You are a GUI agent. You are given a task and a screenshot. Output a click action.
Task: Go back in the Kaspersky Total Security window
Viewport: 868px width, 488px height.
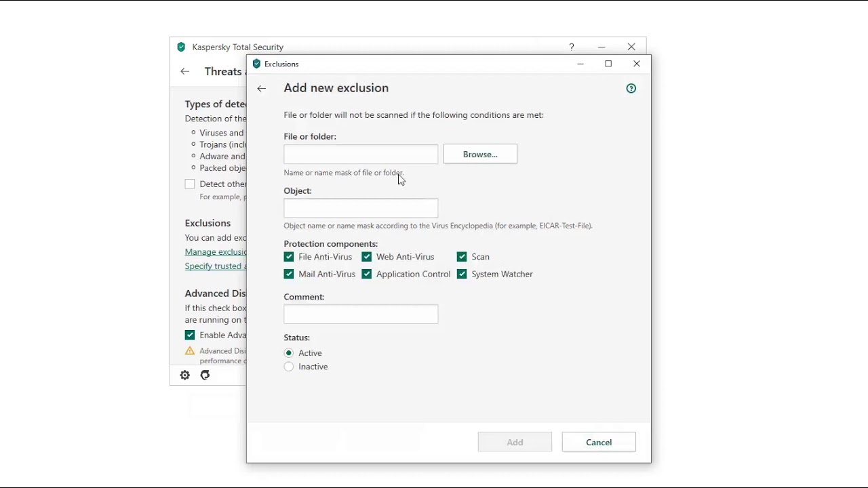[185, 71]
